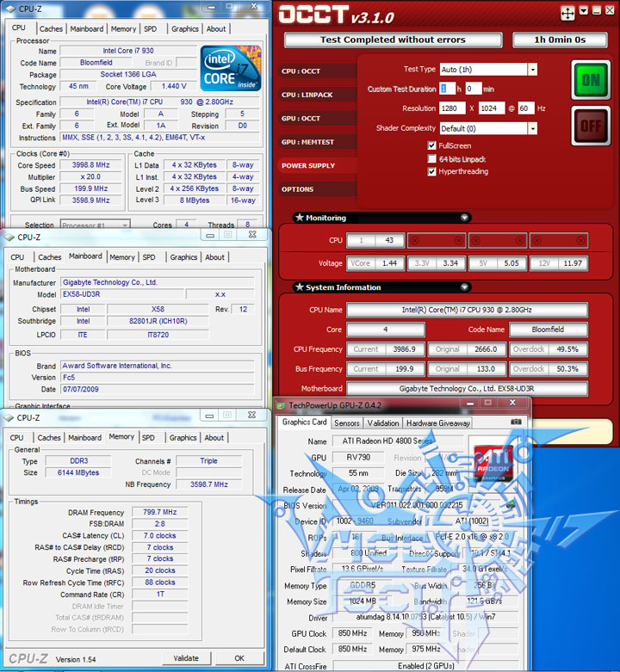Screen dimensions: 620x672
Task: Open Mainboard tab in top CPU-Z window
Action: [x=87, y=28]
